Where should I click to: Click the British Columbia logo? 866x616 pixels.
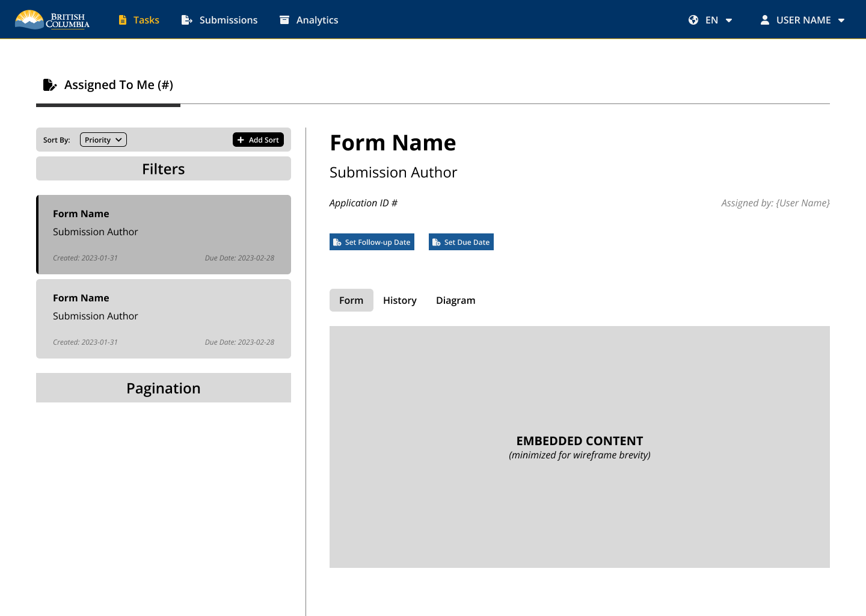pyautogui.click(x=52, y=20)
